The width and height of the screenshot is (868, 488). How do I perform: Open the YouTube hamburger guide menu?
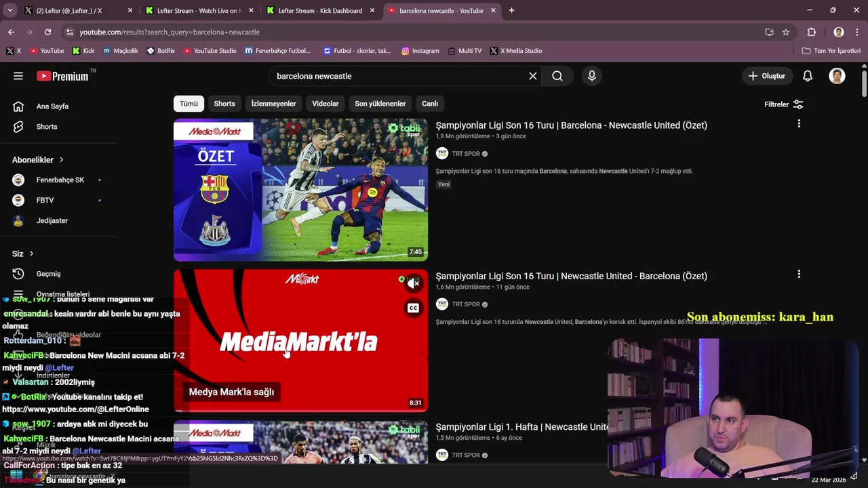(x=18, y=76)
